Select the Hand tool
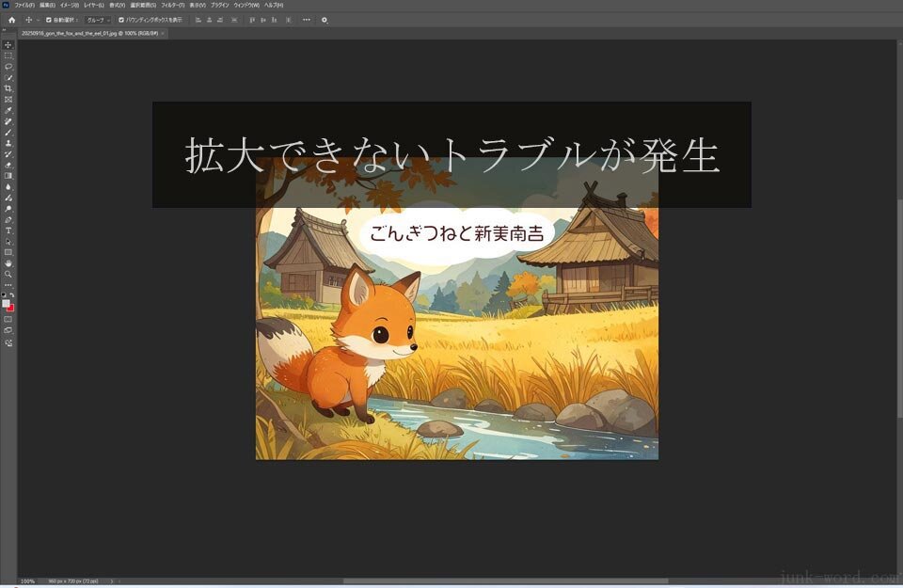This screenshot has width=903, height=588. [8, 263]
